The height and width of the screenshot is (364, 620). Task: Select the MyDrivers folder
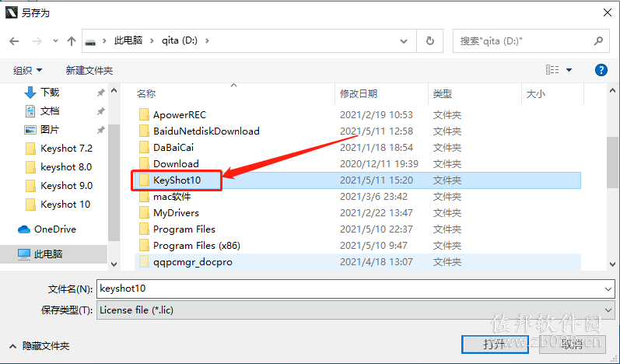[x=176, y=213]
